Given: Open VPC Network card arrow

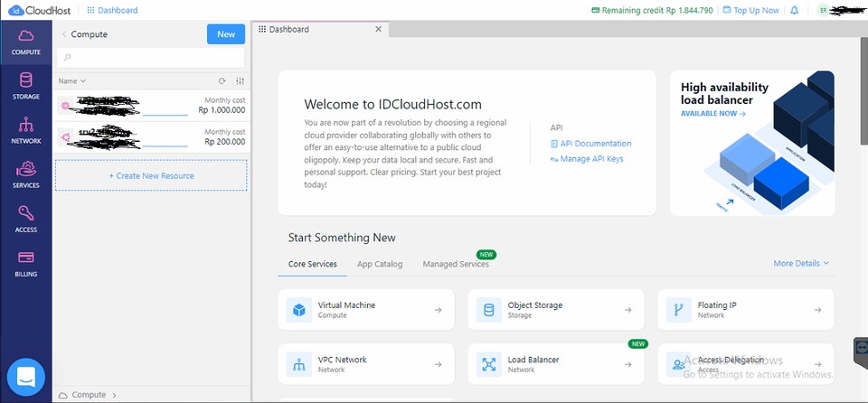Looking at the screenshot, I should (x=438, y=364).
